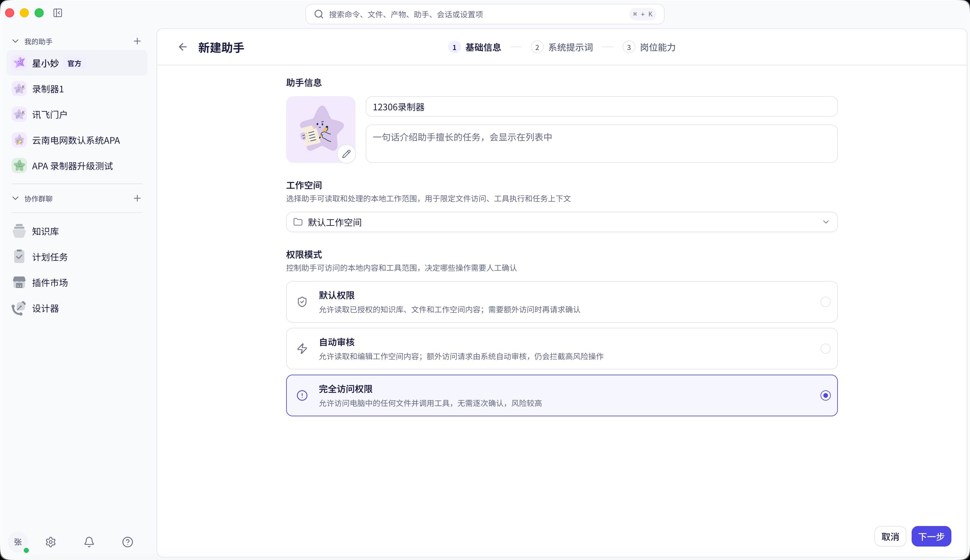
Task: Click the 下一步 button
Action: tap(931, 537)
